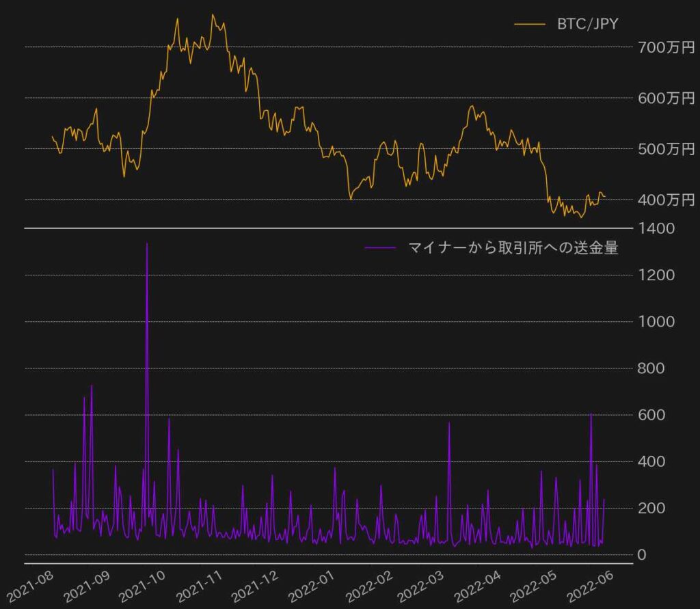Click the 0 axis value

pyautogui.click(x=642, y=554)
